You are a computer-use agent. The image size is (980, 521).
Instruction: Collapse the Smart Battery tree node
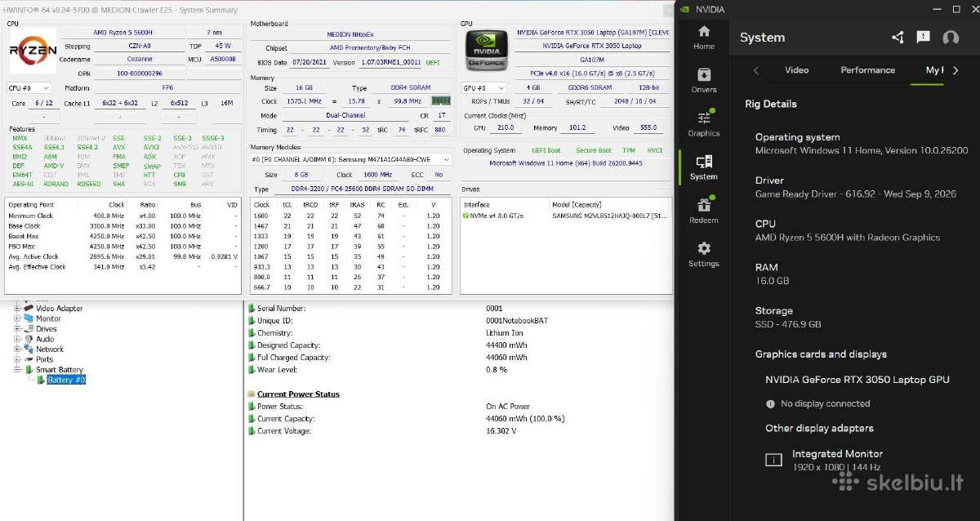(x=17, y=370)
